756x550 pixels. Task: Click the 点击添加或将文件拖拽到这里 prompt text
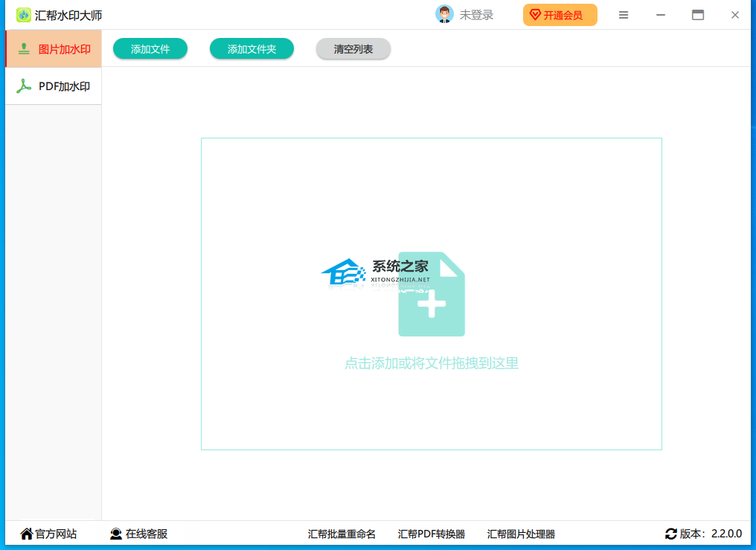tap(432, 363)
